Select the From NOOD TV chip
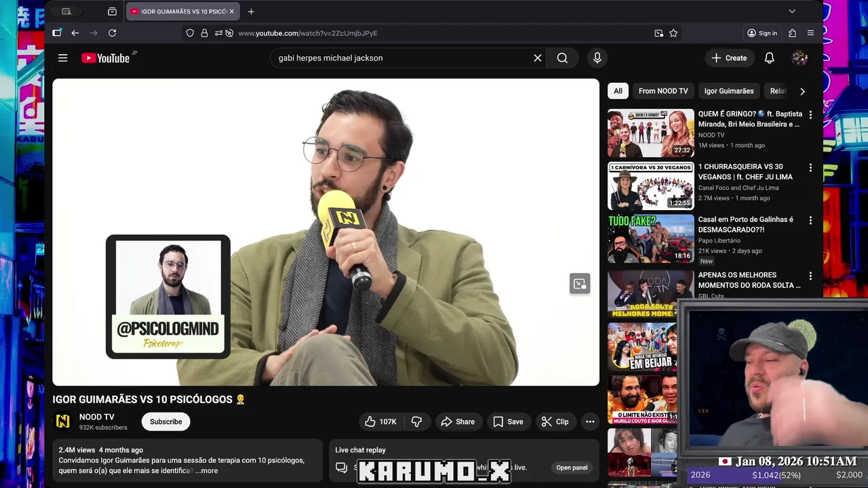This screenshot has width=868, height=488. tap(663, 91)
